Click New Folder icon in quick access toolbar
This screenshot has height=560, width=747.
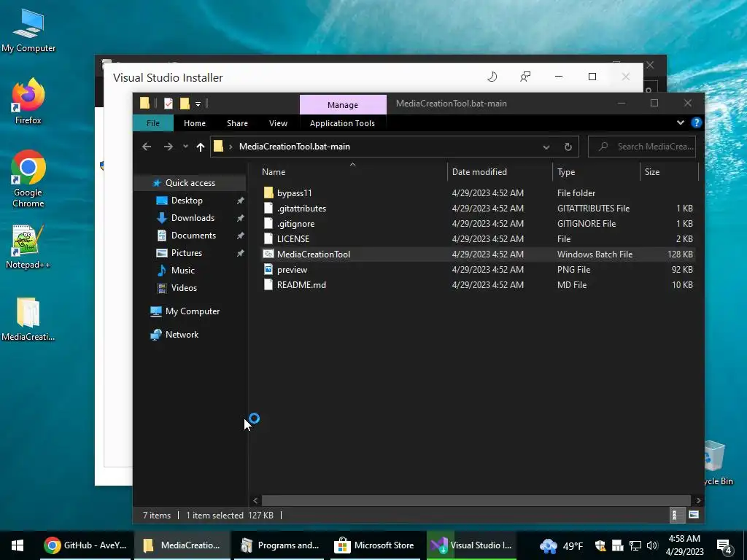(185, 104)
